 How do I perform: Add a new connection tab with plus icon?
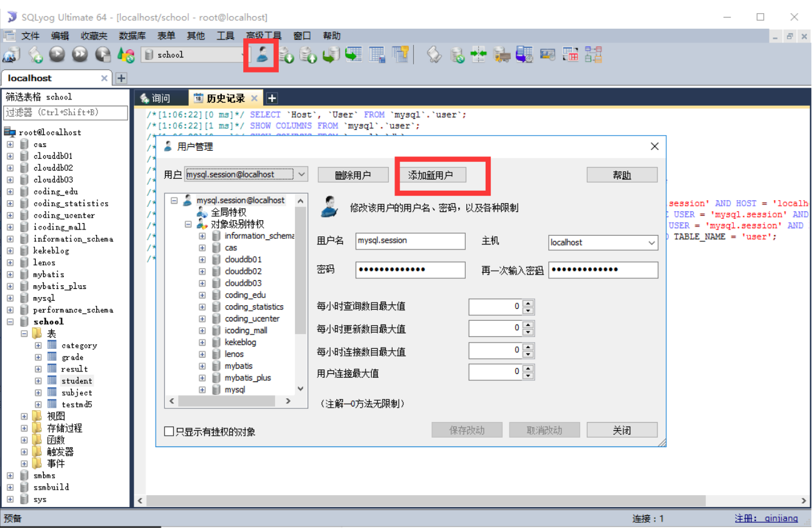(121, 78)
